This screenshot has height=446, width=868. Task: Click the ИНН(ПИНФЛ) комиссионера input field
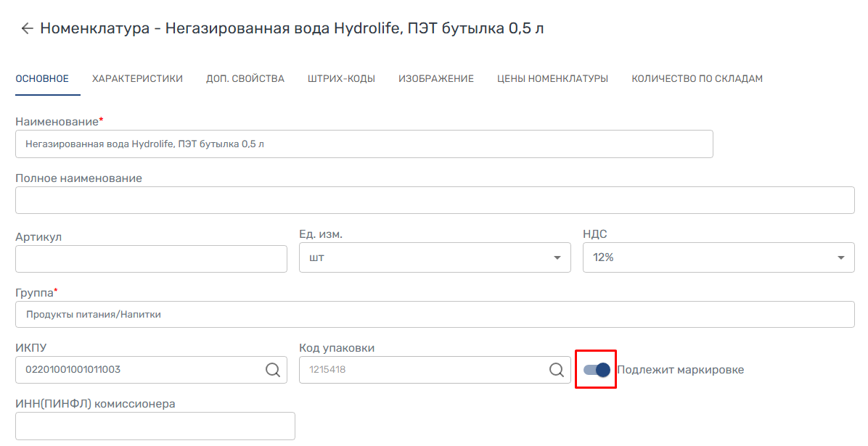click(x=155, y=426)
